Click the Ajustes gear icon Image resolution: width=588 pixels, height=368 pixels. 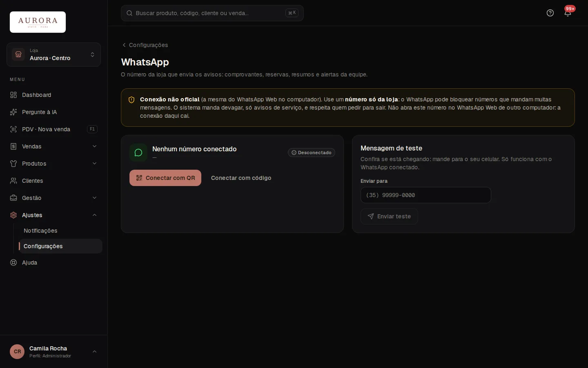[13, 215]
